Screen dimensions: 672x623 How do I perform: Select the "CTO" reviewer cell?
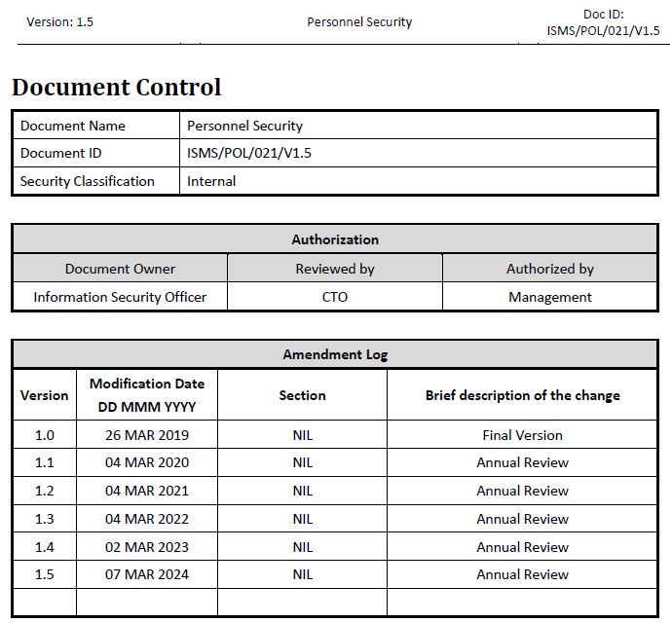coord(335,297)
